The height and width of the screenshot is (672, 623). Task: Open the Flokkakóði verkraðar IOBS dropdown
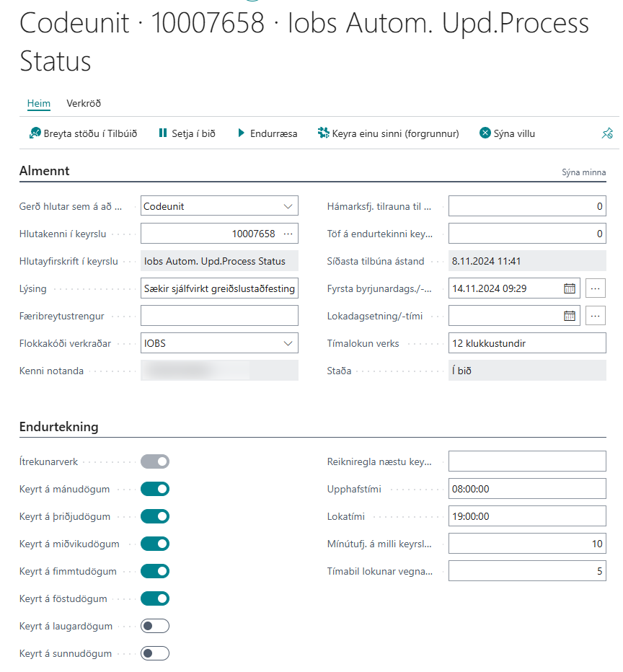[288, 343]
